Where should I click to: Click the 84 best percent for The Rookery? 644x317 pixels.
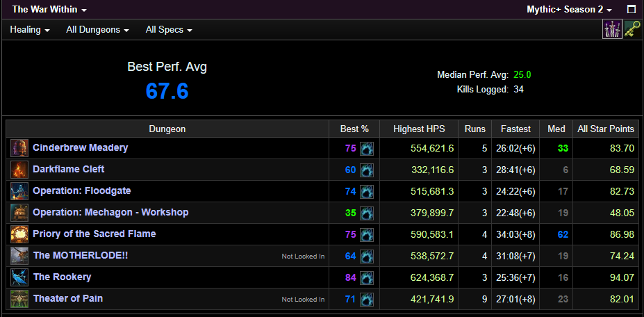click(350, 277)
